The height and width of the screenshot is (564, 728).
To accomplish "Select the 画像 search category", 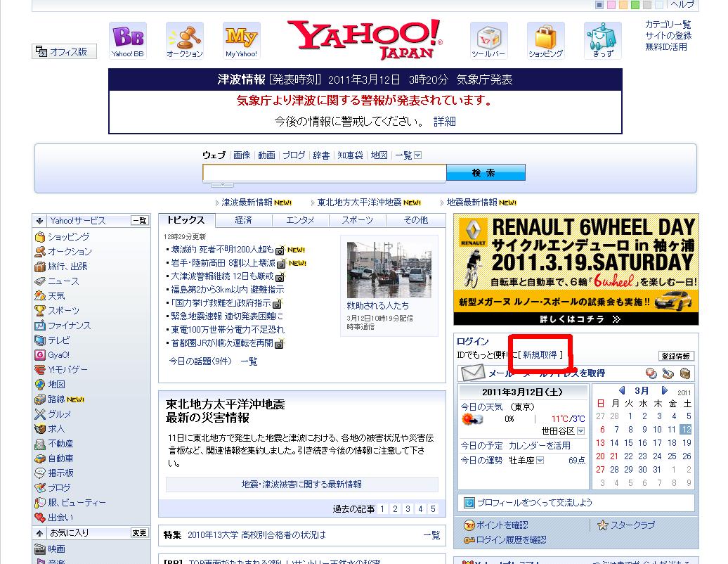I will point(242,155).
